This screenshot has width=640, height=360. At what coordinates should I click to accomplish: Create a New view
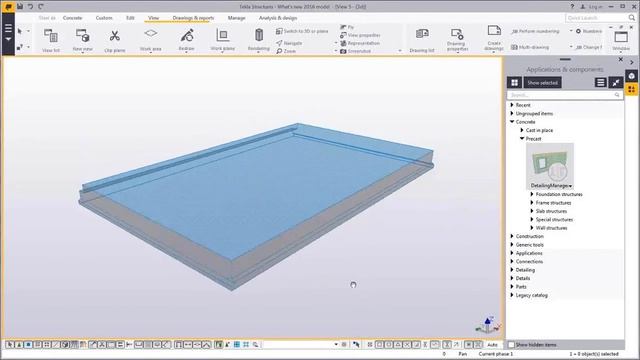click(x=82, y=40)
